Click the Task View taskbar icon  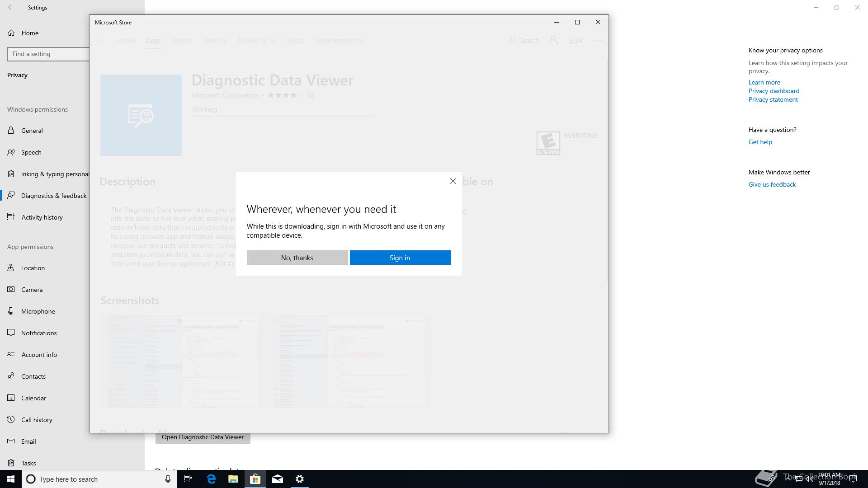click(x=188, y=479)
